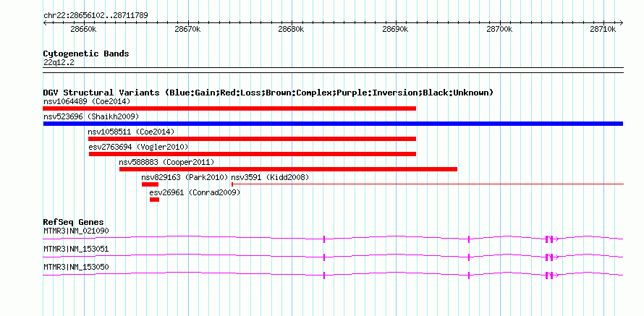Open the nsv588883 (Cooper2011) label
This screenshot has width=644, height=316.
point(166,162)
